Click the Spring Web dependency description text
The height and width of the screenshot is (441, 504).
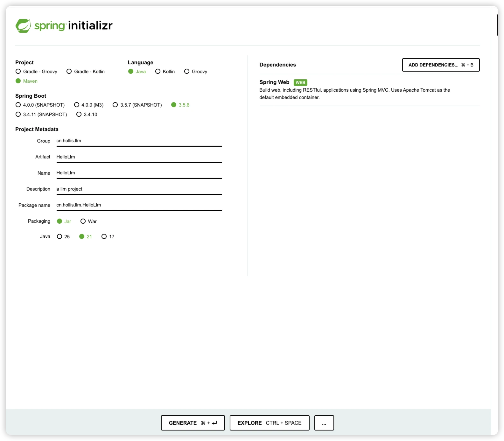[x=355, y=94]
